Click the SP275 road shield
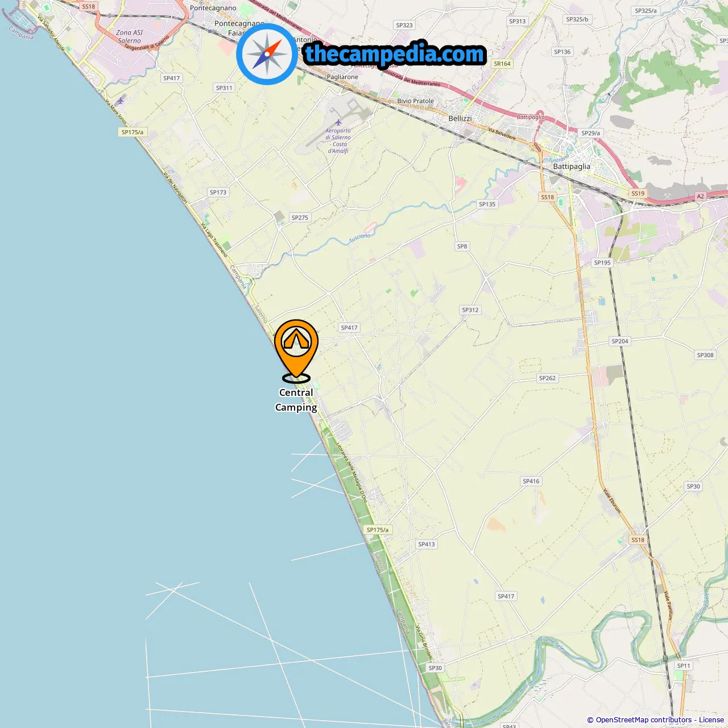The image size is (728, 728). (300, 218)
